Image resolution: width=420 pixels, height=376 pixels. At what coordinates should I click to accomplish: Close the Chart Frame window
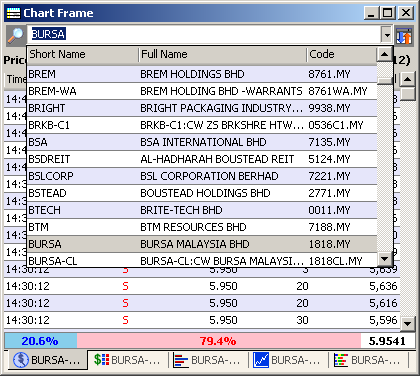[x=406, y=13]
